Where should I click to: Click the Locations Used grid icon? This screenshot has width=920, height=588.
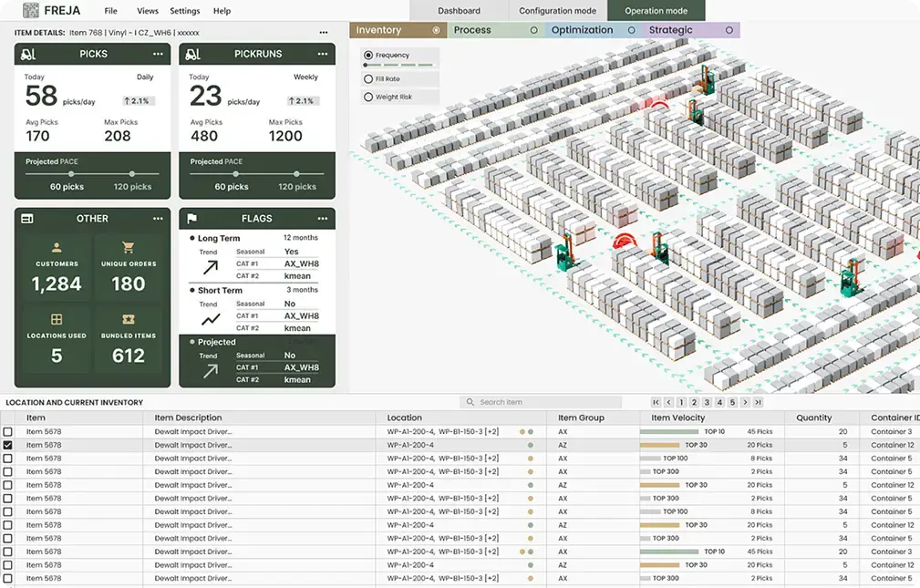pyautogui.click(x=57, y=320)
